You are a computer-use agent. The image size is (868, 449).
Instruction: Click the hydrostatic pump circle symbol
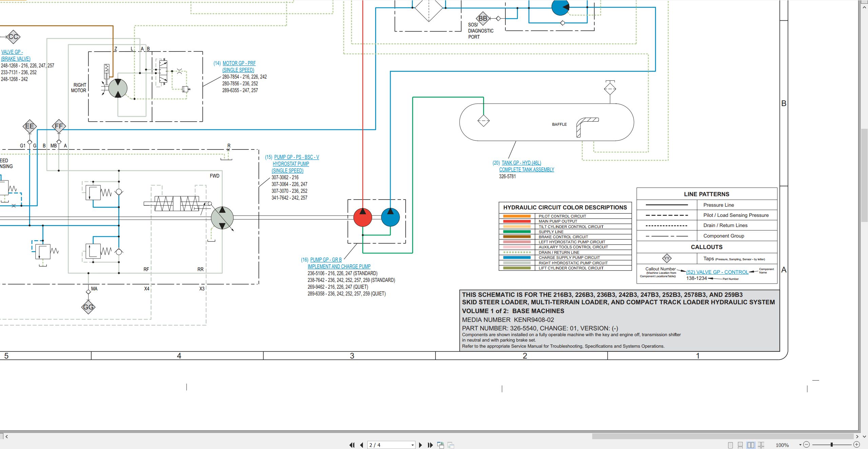(222, 218)
